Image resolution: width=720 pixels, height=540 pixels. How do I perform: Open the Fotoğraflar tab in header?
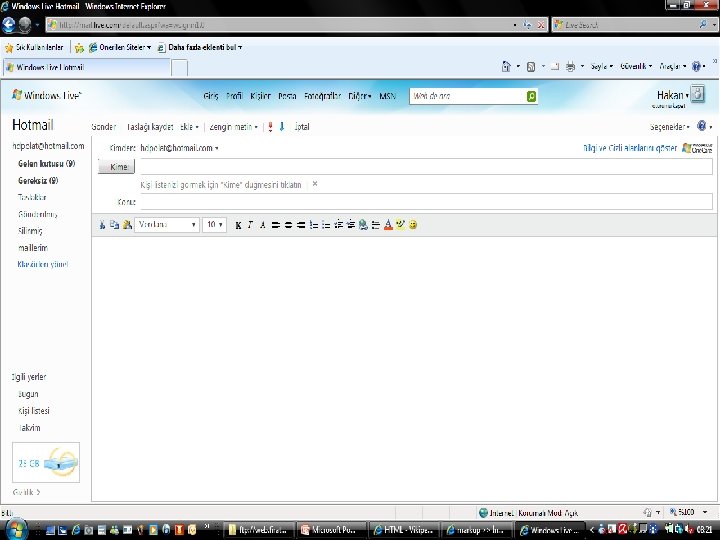coord(322,96)
